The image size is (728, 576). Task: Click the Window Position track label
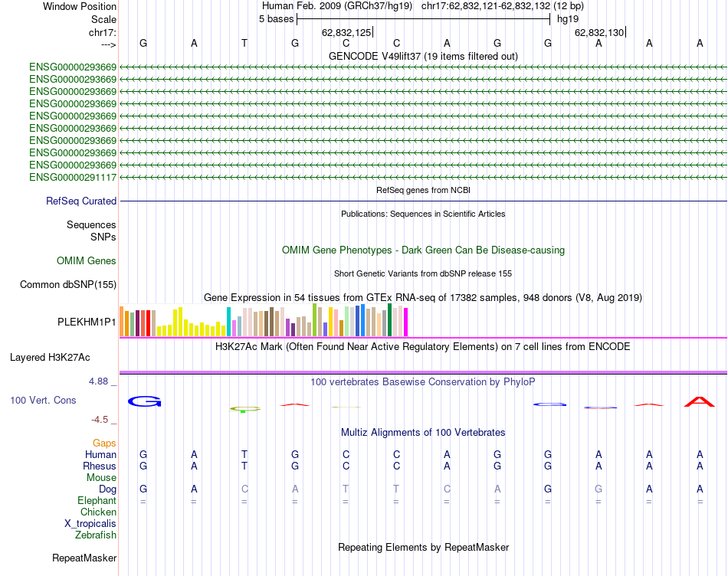pos(80,6)
